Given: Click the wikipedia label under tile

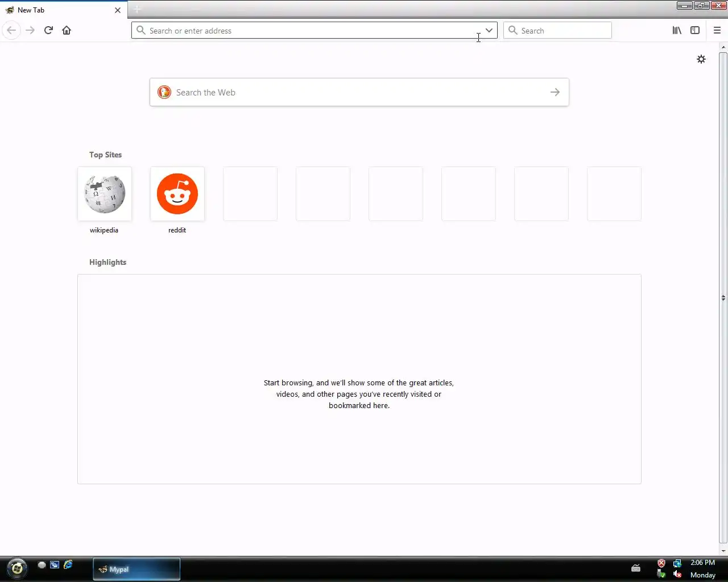Looking at the screenshot, I should [x=104, y=230].
